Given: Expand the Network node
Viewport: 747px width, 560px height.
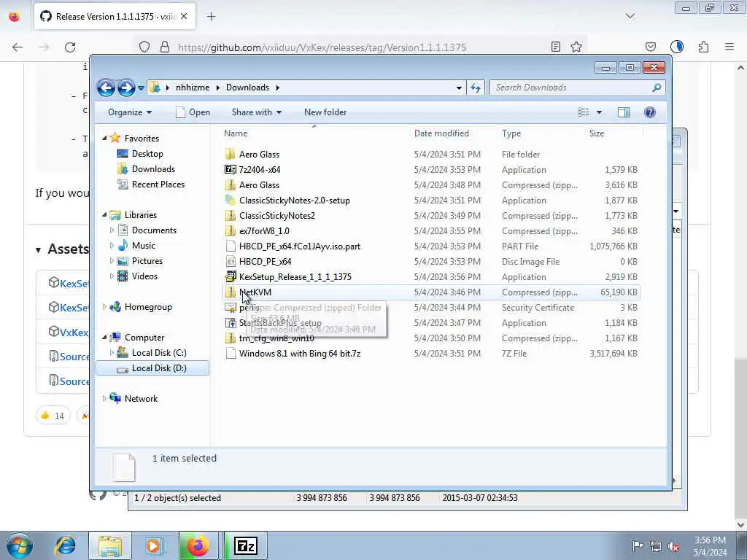Looking at the screenshot, I should [x=105, y=399].
